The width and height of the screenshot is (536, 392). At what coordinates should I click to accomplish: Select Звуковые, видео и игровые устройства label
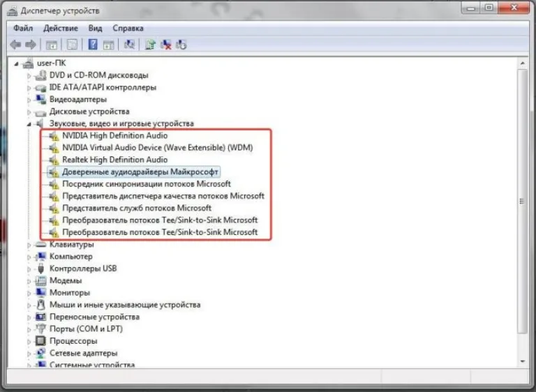pyautogui.click(x=121, y=123)
